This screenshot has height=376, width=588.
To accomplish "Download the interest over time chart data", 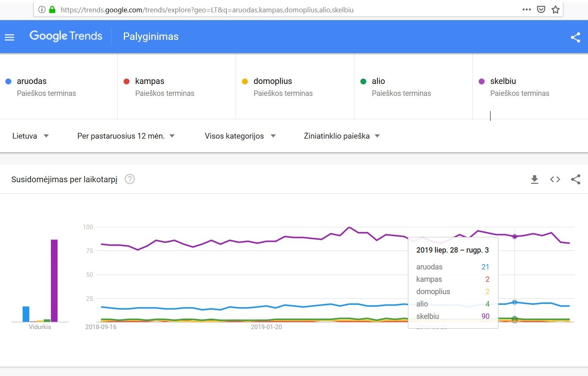I will click(x=534, y=179).
